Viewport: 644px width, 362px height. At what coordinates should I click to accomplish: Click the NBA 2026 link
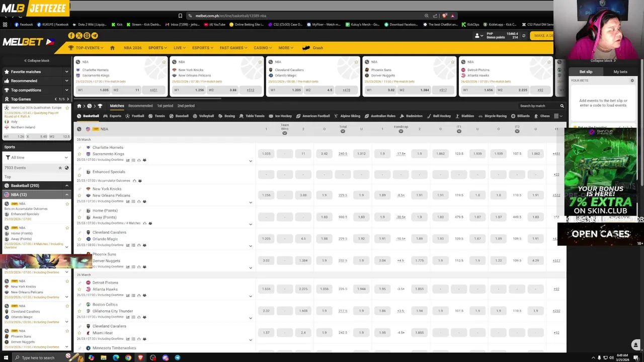tap(132, 48)
